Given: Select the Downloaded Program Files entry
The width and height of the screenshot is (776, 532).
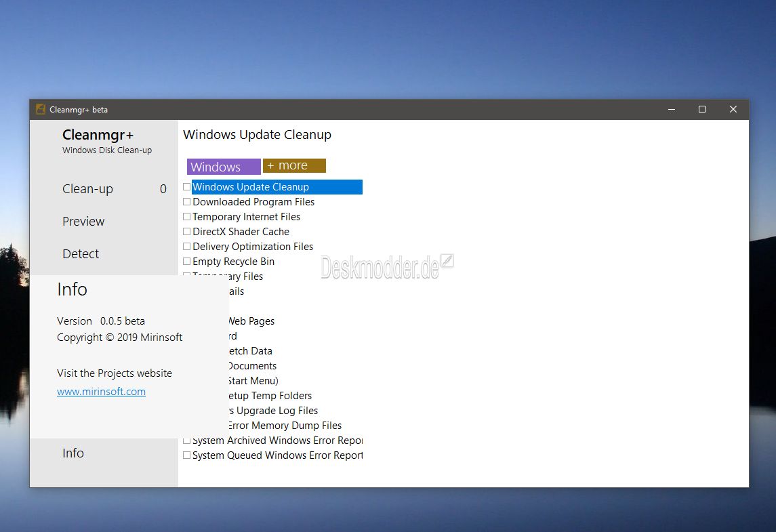Looking at the screenshot, I should coord(253,202).
